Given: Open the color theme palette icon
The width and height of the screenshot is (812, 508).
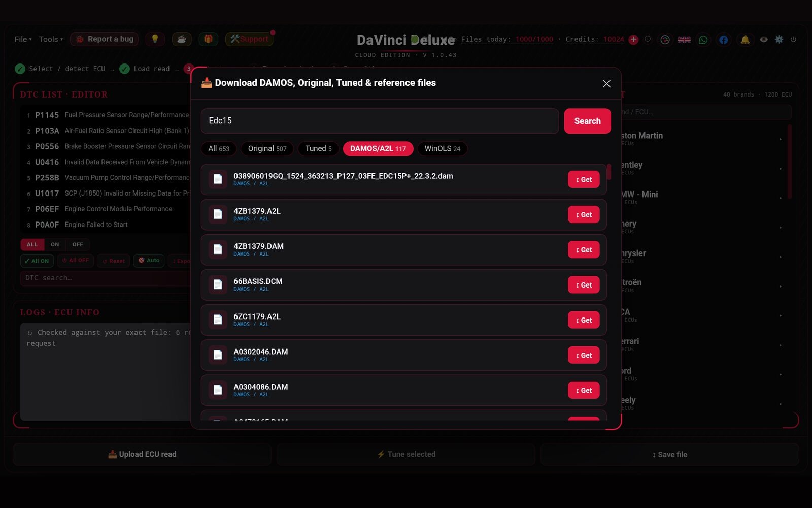Looking at the screenshot, I should [x=665, y=40].
